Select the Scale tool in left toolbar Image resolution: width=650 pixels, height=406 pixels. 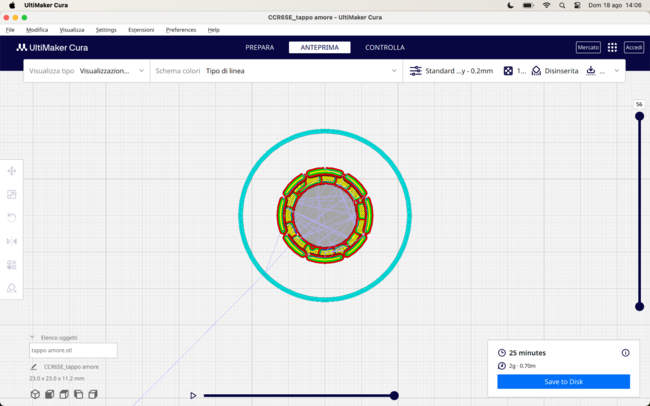point(12,194)
